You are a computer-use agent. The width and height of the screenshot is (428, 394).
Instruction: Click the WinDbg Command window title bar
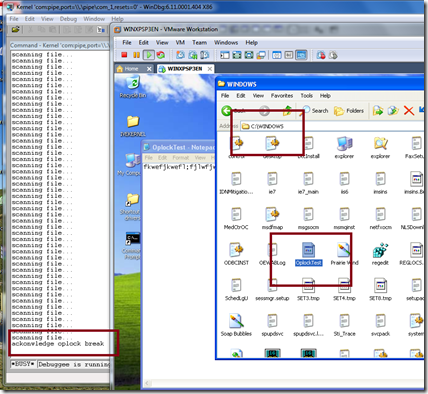(60, 45)
